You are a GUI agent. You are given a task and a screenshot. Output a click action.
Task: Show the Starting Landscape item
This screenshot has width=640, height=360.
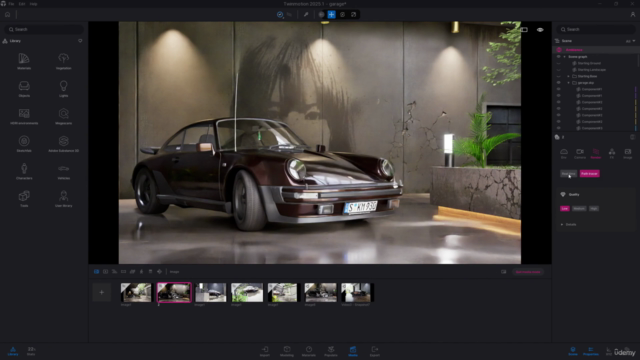558,70
